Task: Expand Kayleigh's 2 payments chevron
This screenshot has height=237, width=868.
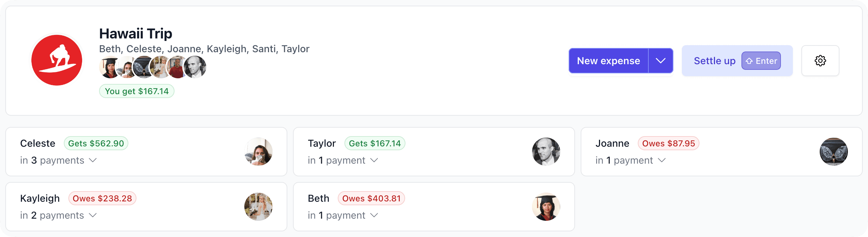Action: pos(93,215)
